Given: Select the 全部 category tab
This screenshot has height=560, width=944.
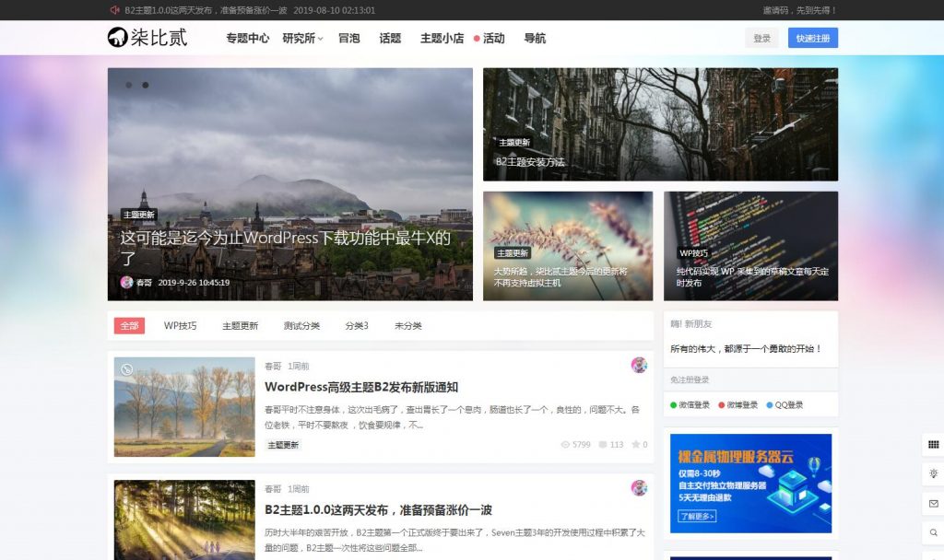Looking at the screenshot, I should click(129, 325).
